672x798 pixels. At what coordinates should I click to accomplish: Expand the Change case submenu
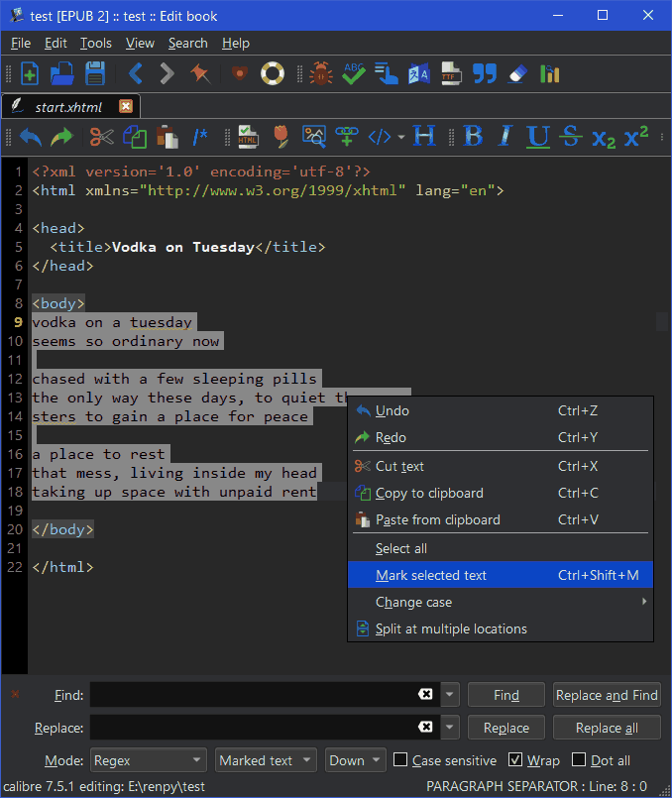501,602
